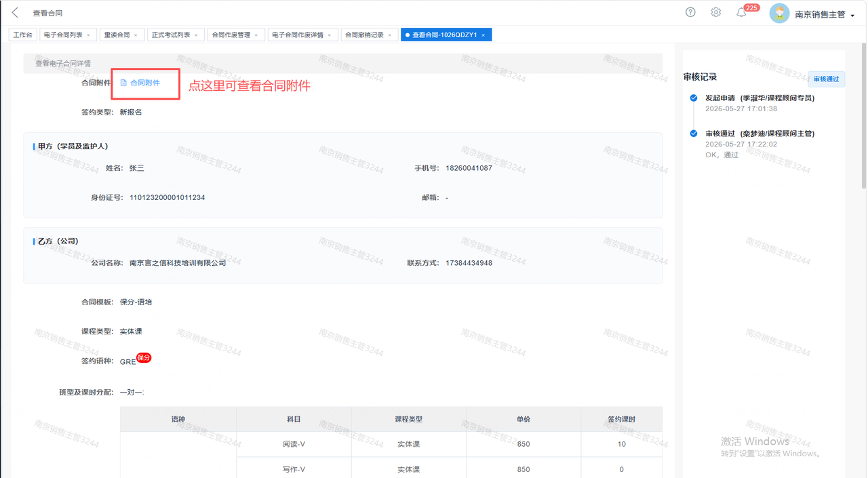Screen dimensions: 868x478
Task: Close the 查看合同-1026QDZY1 tab
Action: point(483,35)
